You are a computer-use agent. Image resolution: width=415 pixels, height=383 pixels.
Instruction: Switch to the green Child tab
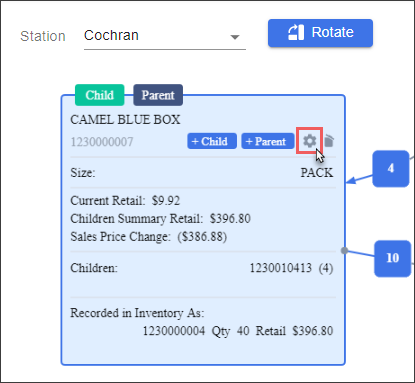tap(100, 95)
